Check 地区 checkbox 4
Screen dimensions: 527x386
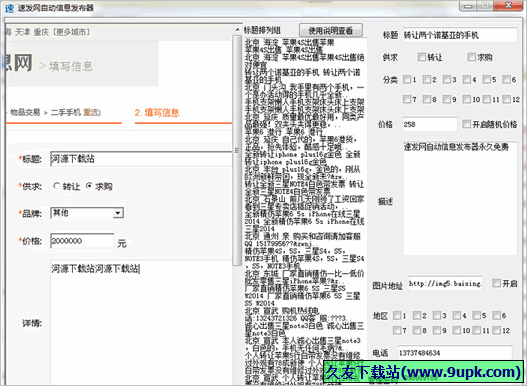pos(456,315)
